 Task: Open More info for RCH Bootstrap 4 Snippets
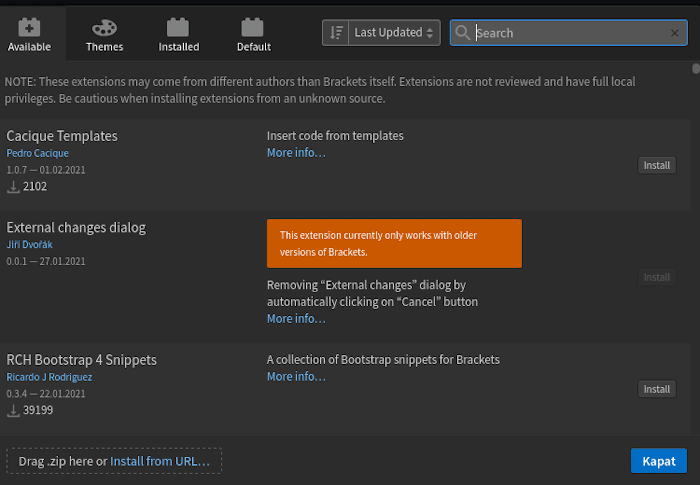(x=296, y=377)
